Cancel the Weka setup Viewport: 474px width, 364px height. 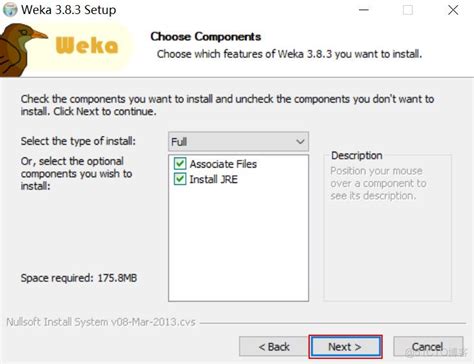tap(428, 347)
